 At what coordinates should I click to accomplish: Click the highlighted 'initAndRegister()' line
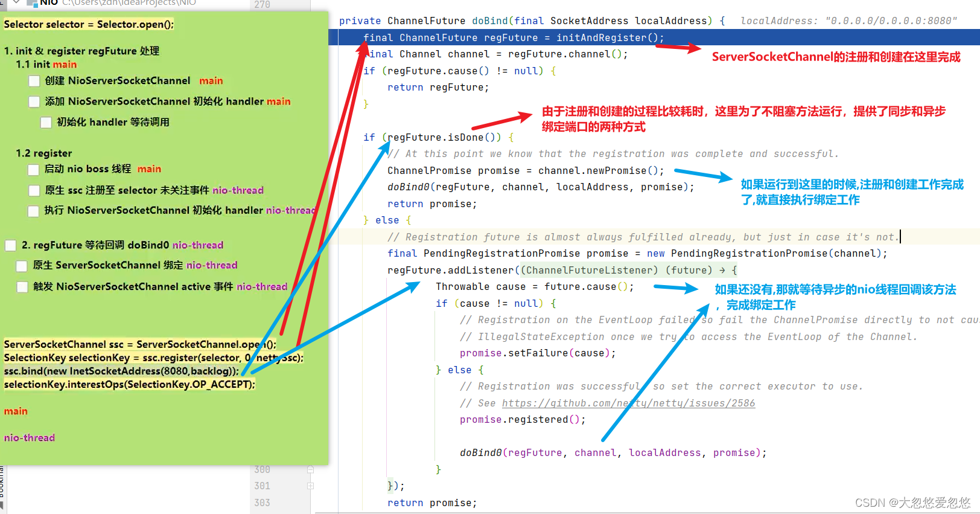point(514,37)
